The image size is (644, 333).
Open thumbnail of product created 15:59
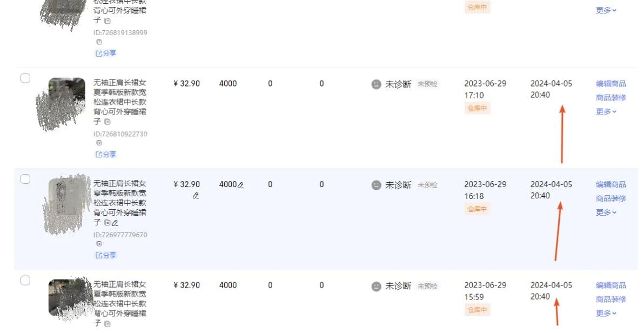67,298
